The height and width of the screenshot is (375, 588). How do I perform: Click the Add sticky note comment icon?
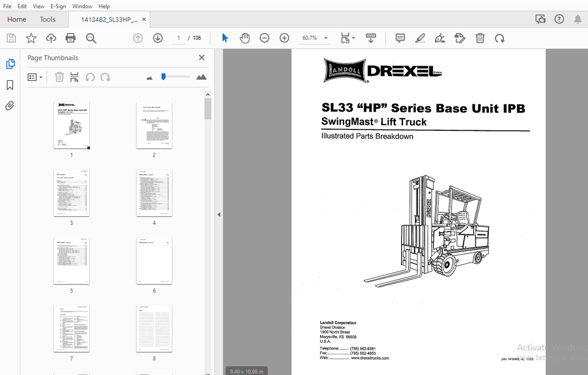400,38
